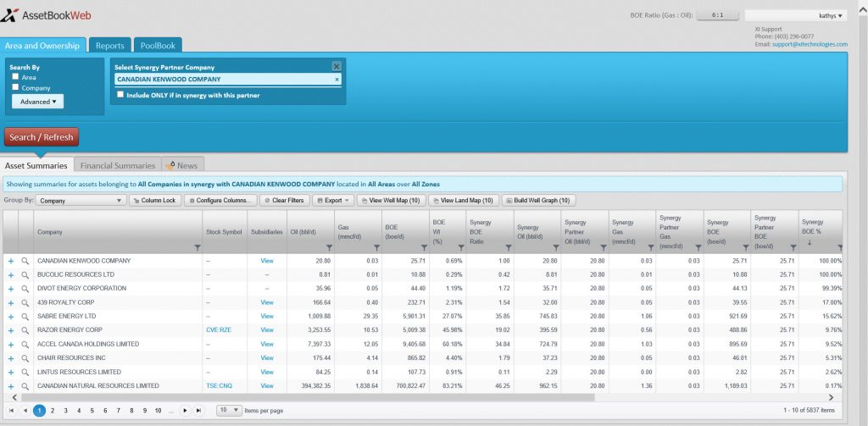
Task: Open filter icon on Synergy Oil (bbl/d) column
Action: pos(556,248)
